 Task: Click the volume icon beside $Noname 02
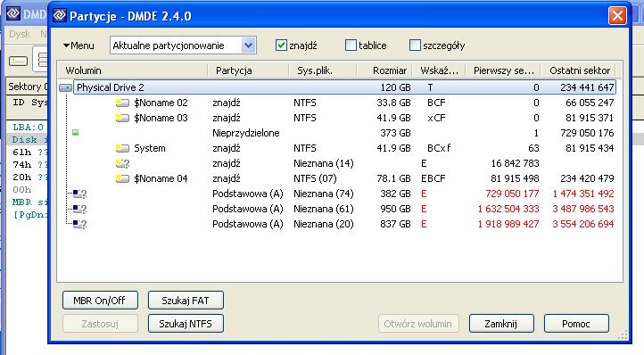pyautogui.click(x=122, y=103)
